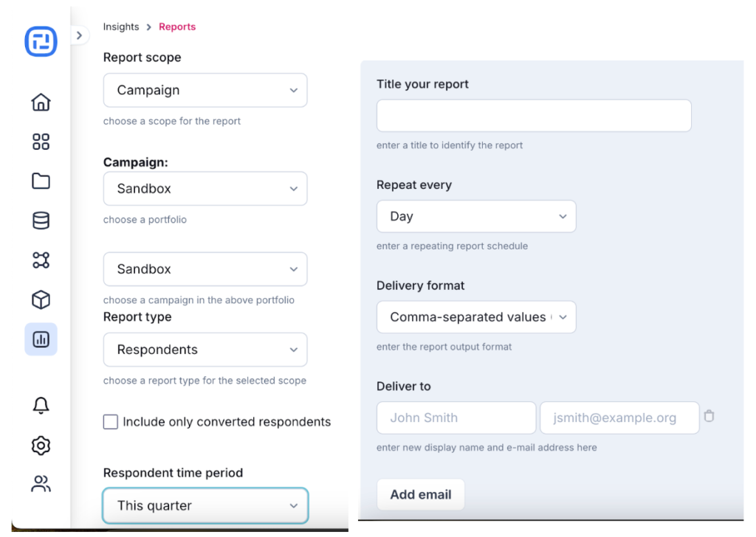This screenshot has height=537, width=756.
Task: Open the database icon in sidebar
Action: click(41, 221)
